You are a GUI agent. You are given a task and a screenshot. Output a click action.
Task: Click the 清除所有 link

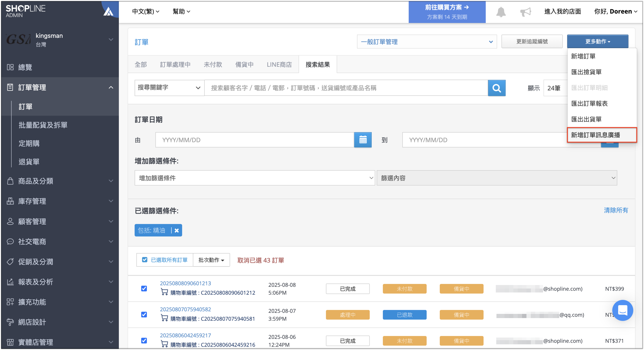pyautogui.click(x=616, y=210)
